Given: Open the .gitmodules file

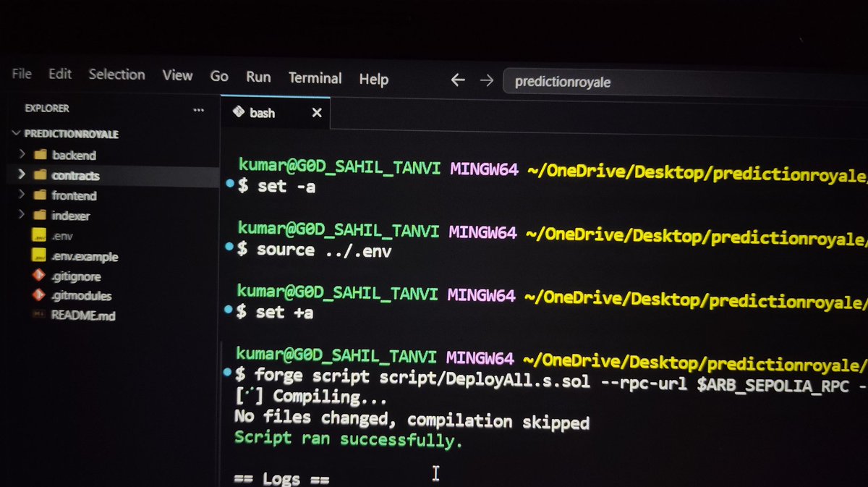Looking at the screenshot, I should click(81, 296).
